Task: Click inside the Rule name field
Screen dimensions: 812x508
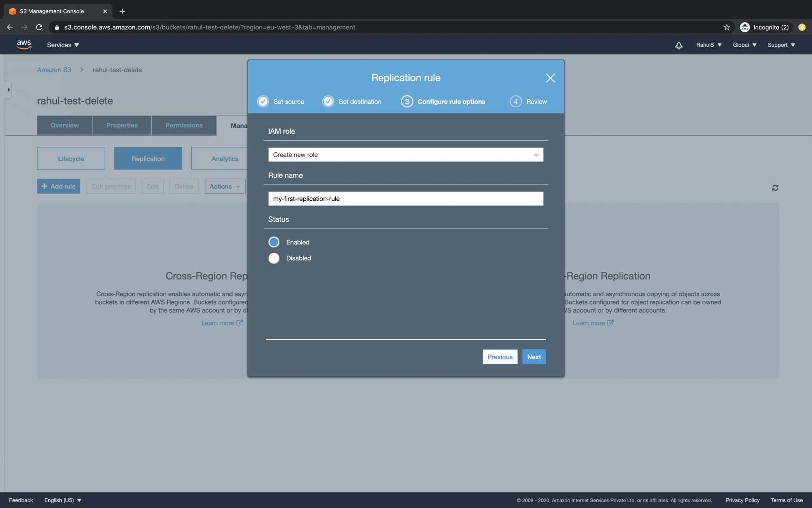Action: (405, 199)
